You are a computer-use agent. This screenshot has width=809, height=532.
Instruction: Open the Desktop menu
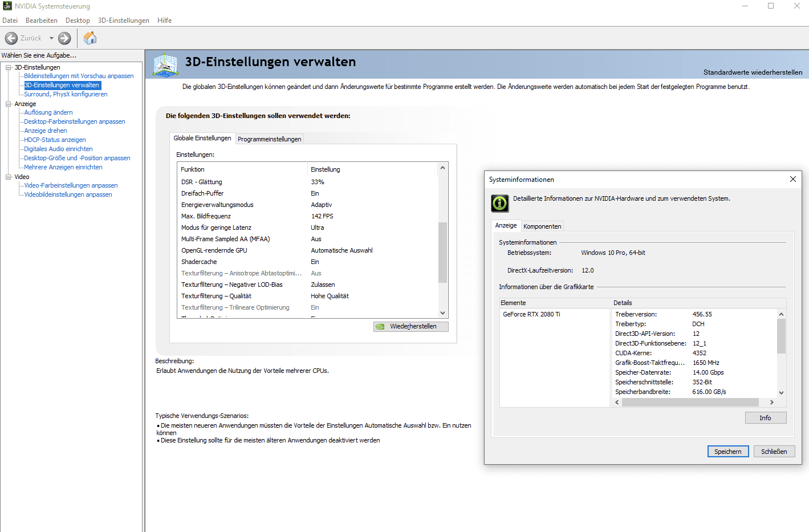pyautogui.click(x=78, y=21)
